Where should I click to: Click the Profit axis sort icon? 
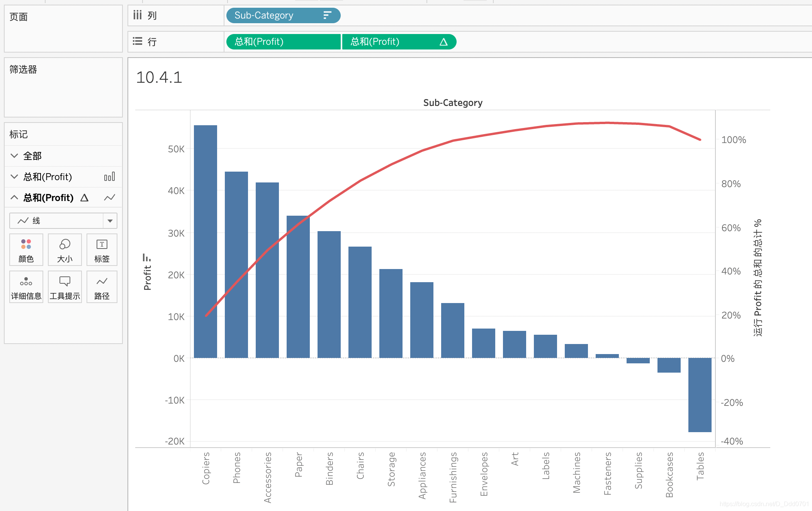click(146, 257)
